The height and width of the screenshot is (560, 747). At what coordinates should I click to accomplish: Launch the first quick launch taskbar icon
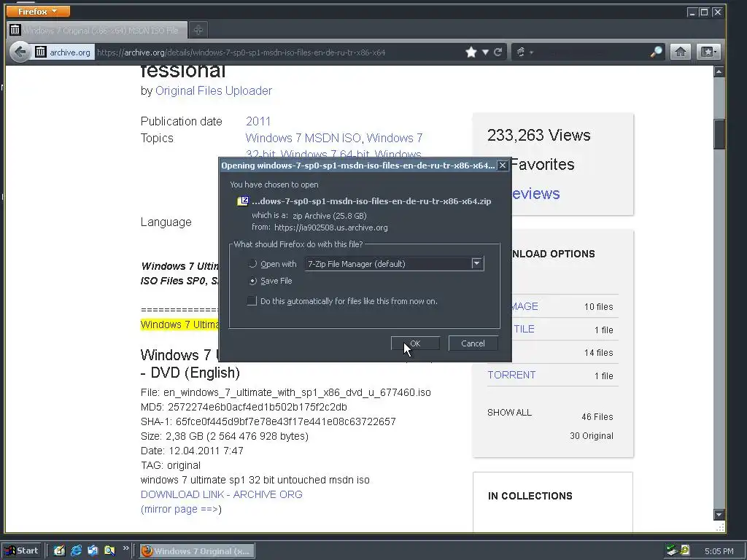point(59,551)
